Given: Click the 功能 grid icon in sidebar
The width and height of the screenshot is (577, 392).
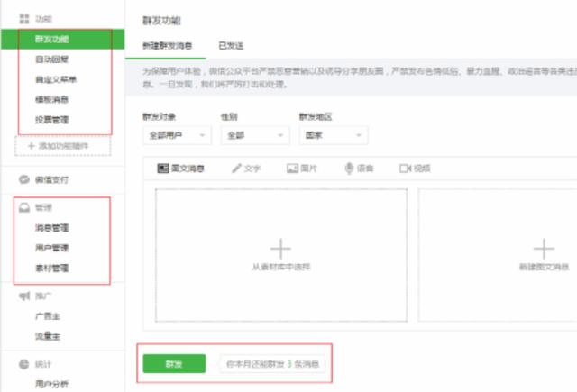Looking at the screenshot, I should pyautogui.click(x=24, y=19).
